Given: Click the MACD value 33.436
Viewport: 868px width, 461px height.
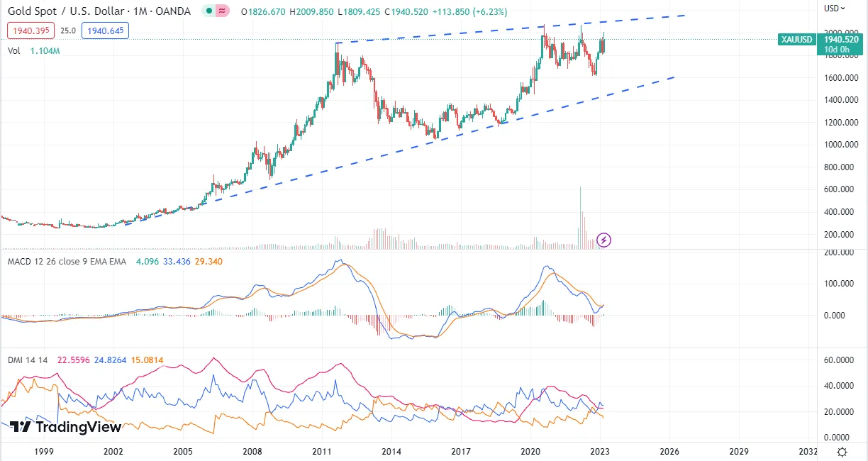Looking at the screenshot, I should click(x=177, y=262).
